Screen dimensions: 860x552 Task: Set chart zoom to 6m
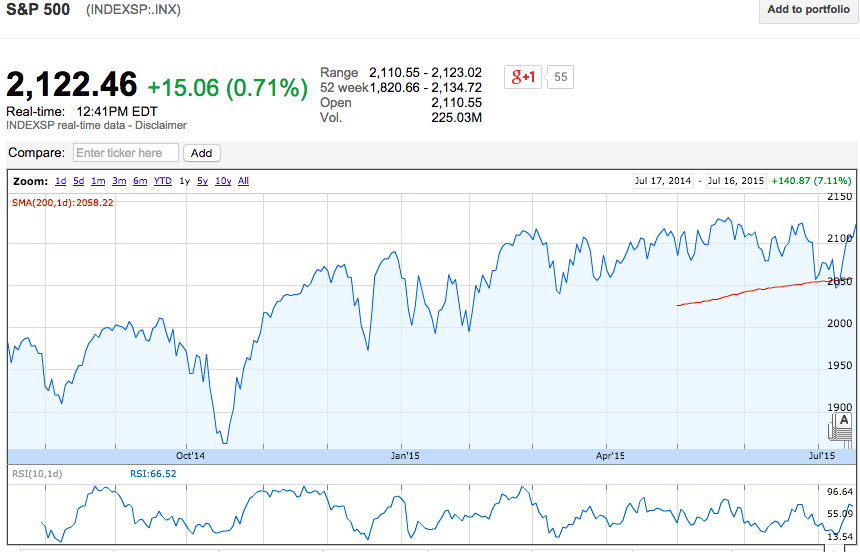coord(140,181)
